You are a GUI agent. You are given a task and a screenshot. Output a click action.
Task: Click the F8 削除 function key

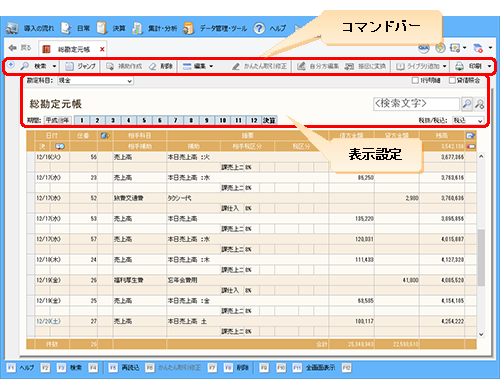236,368
